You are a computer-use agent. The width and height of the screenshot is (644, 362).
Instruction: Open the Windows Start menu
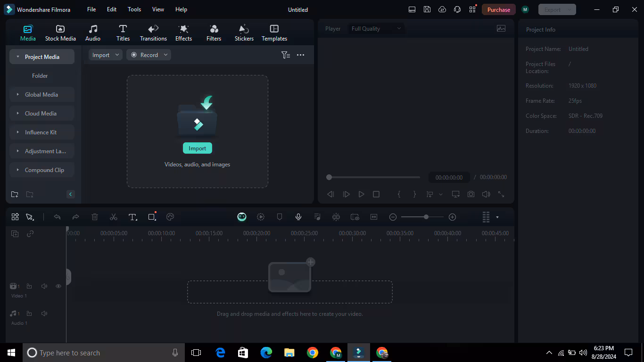pos(11,353)
